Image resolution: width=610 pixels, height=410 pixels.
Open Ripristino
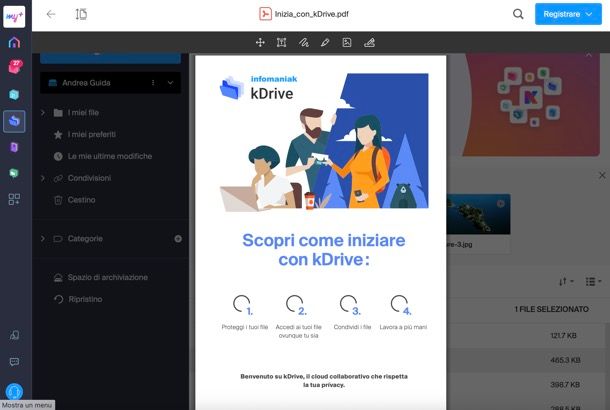[x=85, y=299]
